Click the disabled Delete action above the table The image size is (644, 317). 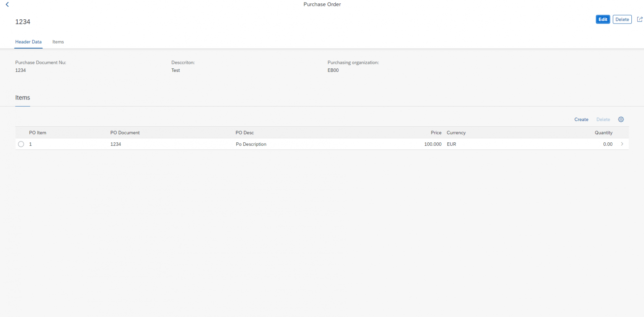point(603,119)
